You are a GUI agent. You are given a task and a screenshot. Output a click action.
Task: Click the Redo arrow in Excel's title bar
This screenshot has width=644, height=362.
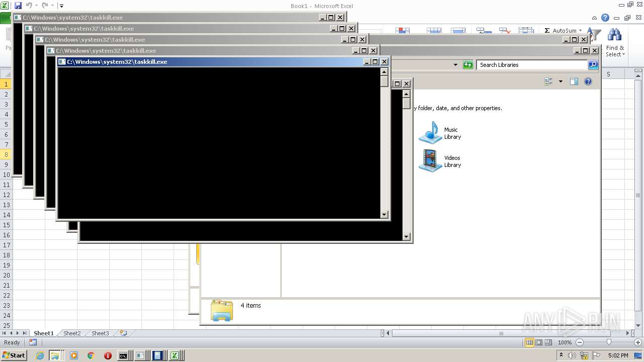[45, 6]
